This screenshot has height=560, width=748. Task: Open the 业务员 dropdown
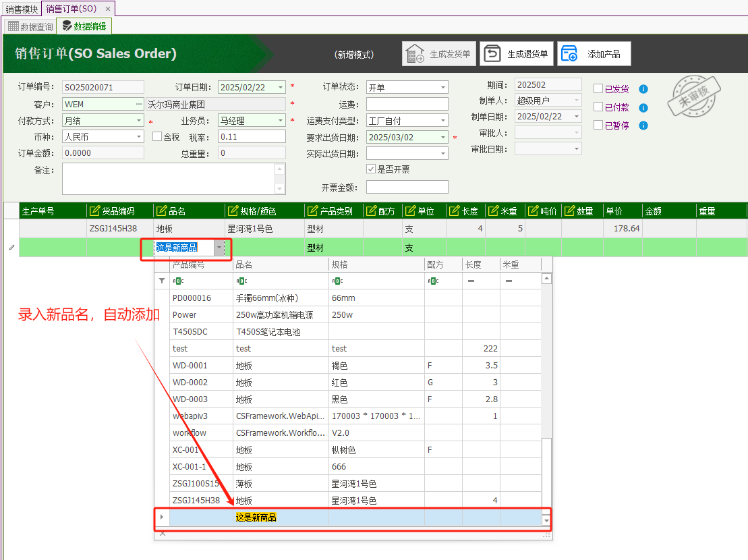click(281, 120)
